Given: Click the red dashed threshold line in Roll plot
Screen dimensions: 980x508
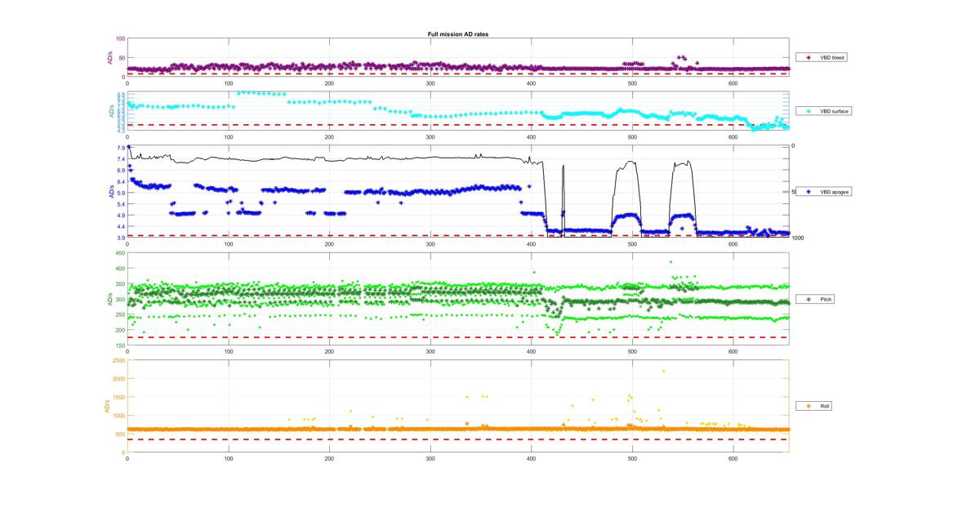Looking at the screenshot, I should [x=457, y=439].
